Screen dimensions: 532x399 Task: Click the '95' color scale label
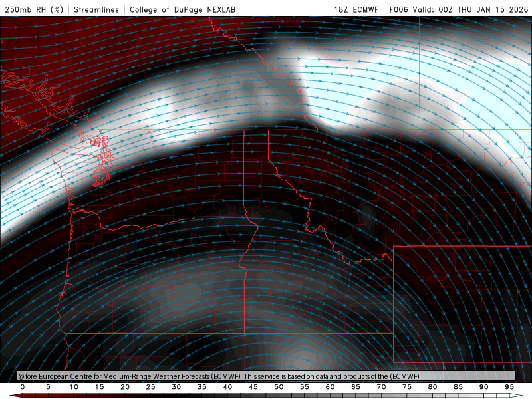pyautogui.click(x=509, y=387)
